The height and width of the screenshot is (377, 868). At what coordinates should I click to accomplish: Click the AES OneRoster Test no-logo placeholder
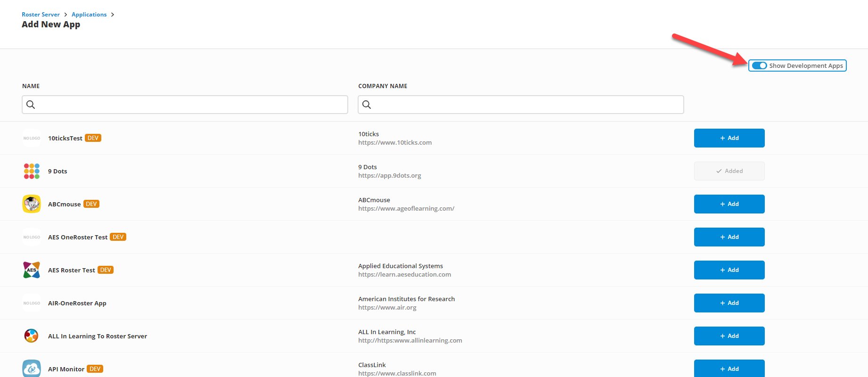pos(32,237)
